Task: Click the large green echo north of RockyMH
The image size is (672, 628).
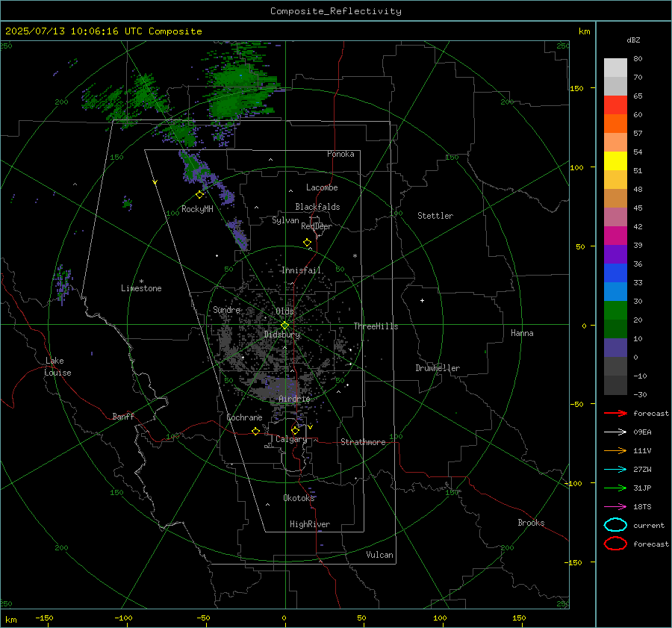Action: [240, 92]
